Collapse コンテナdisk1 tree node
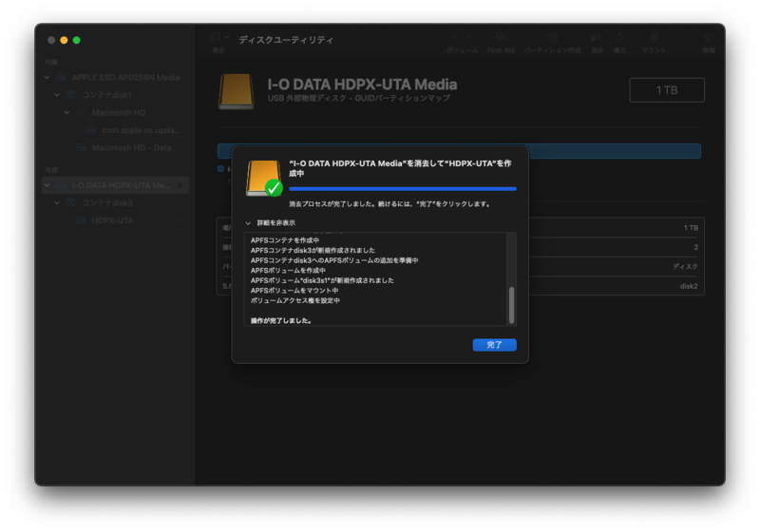 [x=57, y=95]
